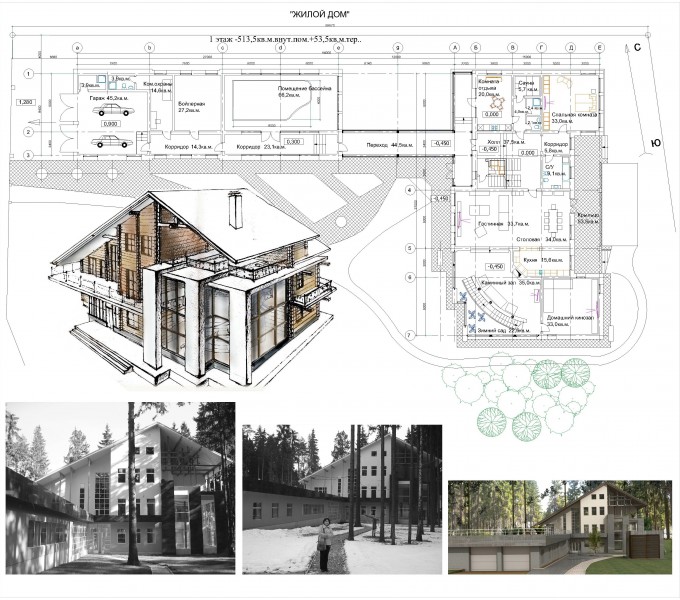Click the "Домашний кинозал 33,0кв.м." label
The width and height of the screenshot is (680, 600).
[569, 321]
